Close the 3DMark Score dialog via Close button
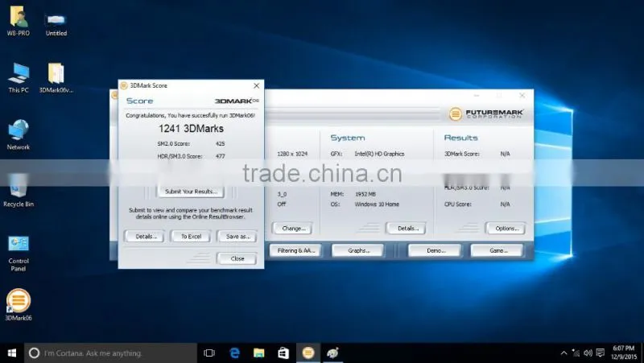The height and width of the screenshot is (363, 644). pos(237,258)
